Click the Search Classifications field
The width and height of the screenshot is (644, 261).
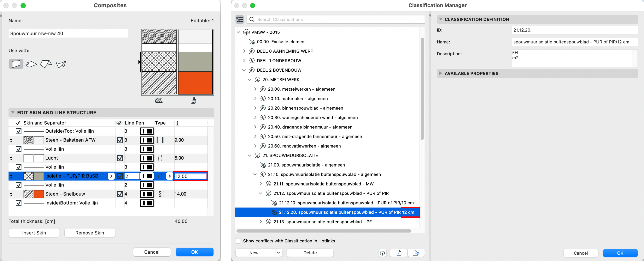[x=336, y=20]
